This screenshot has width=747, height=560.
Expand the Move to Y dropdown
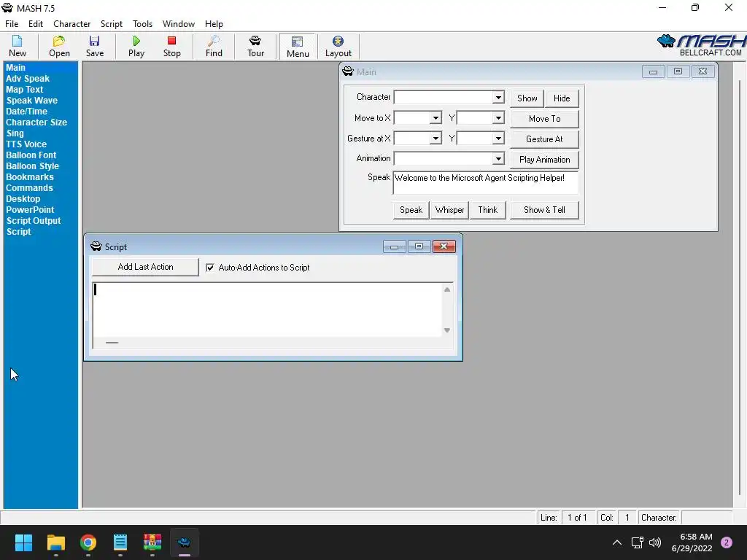tap(498, 117)
